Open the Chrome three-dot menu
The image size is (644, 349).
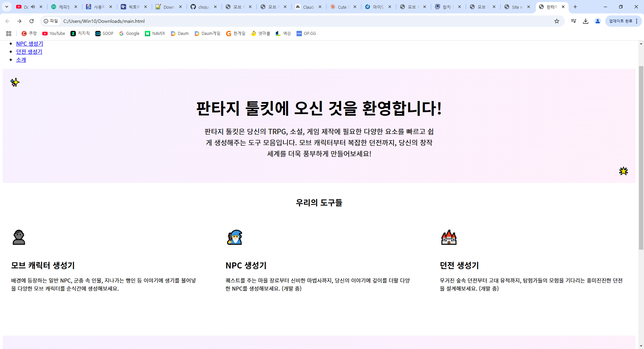tap(637, 21)
